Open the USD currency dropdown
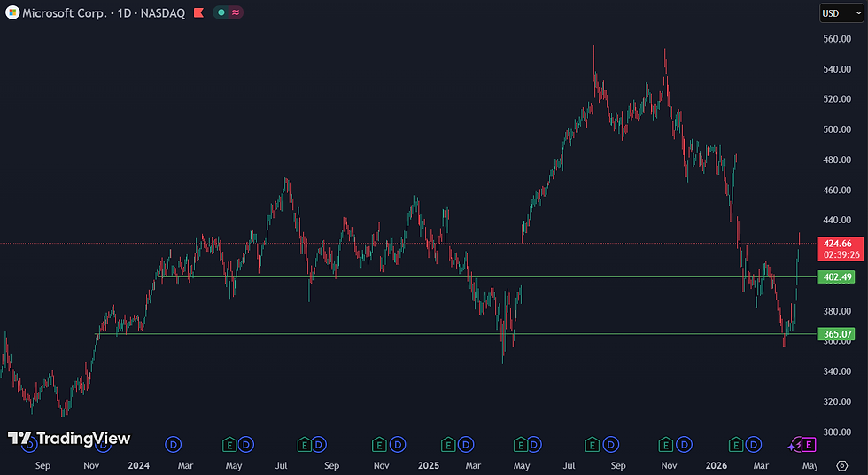868x475 pixels. click(x=841, y=13)
